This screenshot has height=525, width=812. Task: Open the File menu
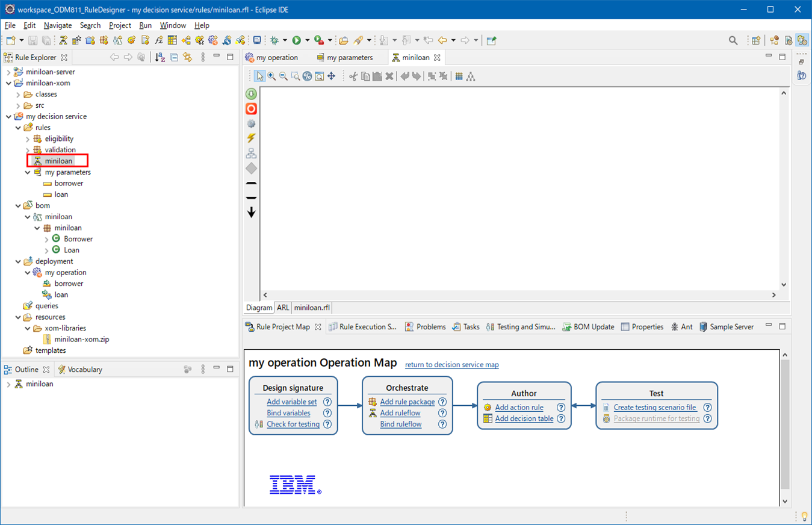pyautogui.click(x=10, y=25)
